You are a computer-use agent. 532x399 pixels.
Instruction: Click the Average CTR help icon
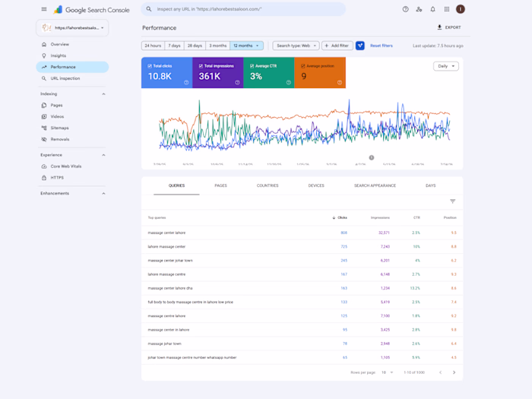point(288,82)
